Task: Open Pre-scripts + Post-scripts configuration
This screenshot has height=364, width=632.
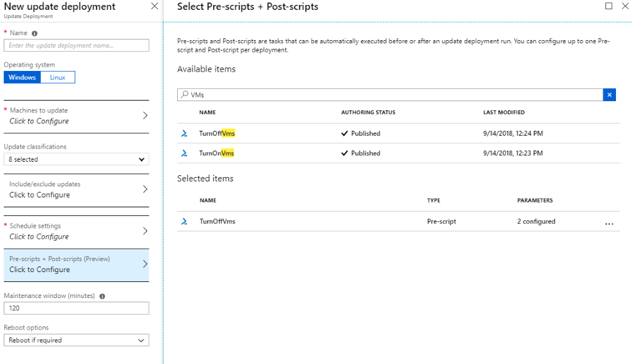Action: click(77, 265)
